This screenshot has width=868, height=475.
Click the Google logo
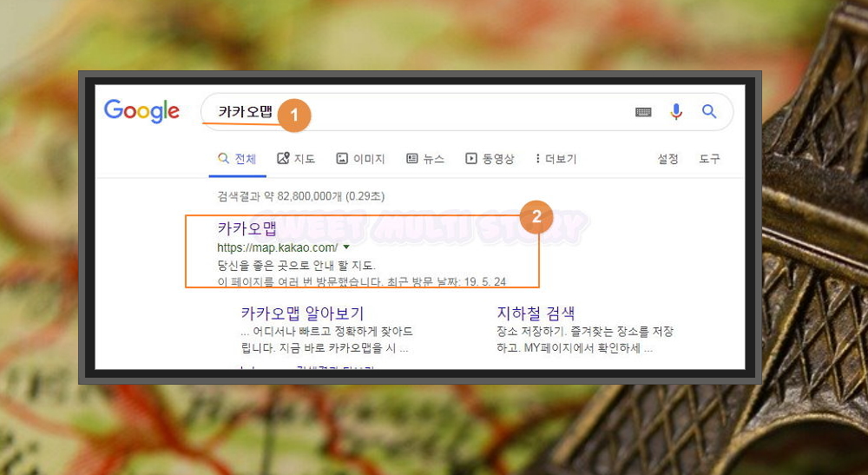coord(141,111)
